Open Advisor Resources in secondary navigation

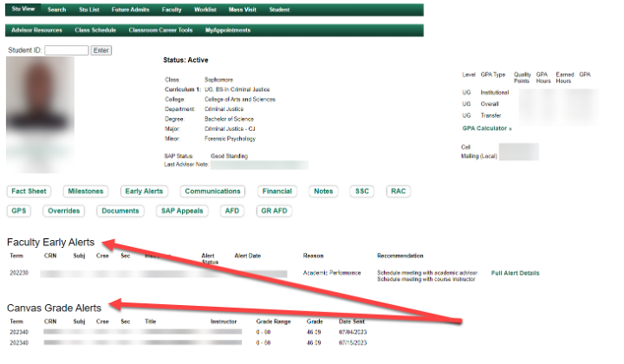pos(36,29)
